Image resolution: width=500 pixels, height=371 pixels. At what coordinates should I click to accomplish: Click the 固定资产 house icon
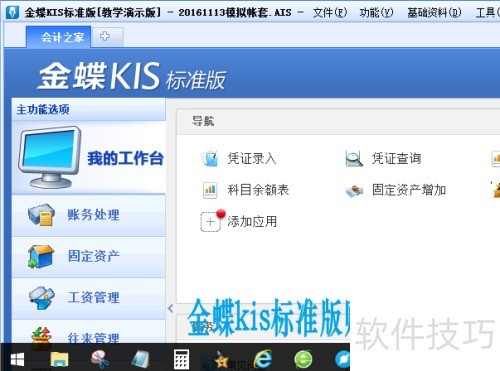pyautogui.click(x=41, y=256)
